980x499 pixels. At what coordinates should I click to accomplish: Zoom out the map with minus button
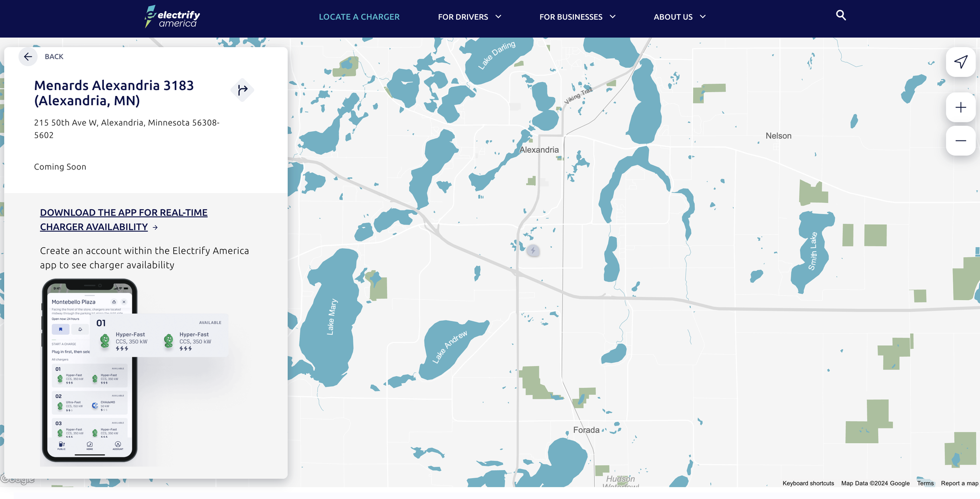[x=960, y=141]
